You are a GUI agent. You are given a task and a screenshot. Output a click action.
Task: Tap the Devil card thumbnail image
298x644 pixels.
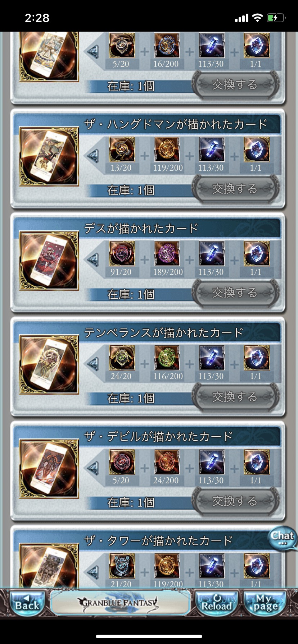(49, 469)
